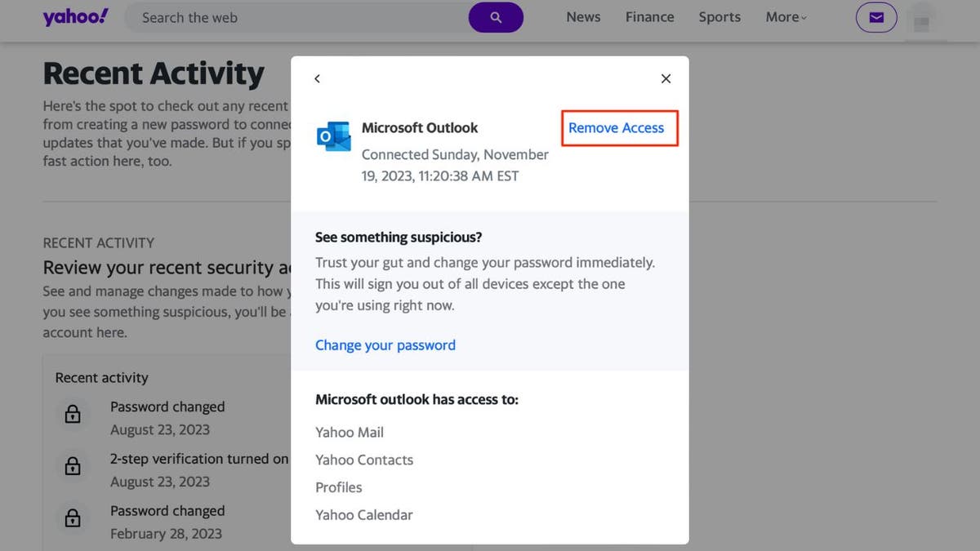Click the large 'Recent Activity' page title
Image resolution: width=980 pixels, height=551 pixels.
(154, 73)
